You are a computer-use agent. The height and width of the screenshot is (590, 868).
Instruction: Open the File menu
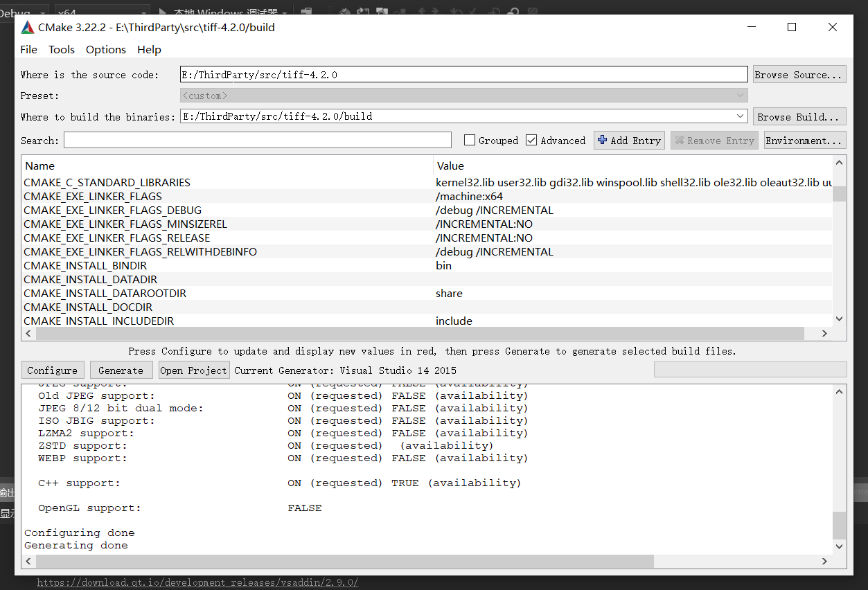[x=29, y=50]
